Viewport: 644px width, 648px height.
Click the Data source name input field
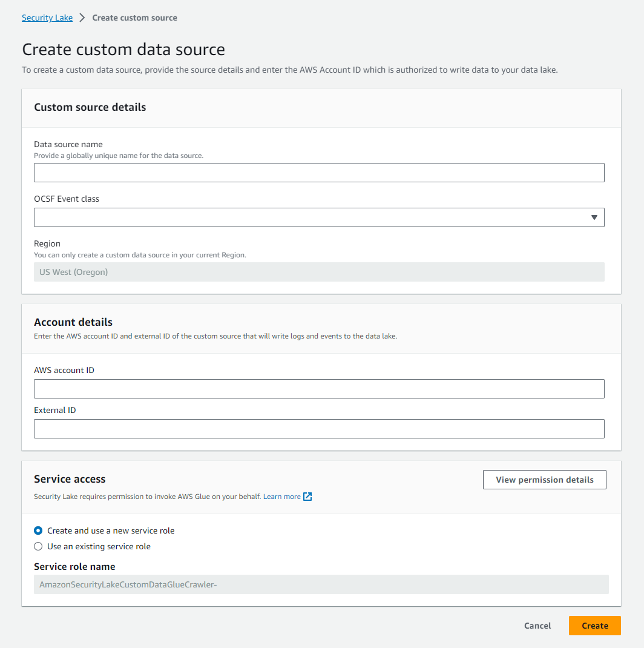[x=319, y=172]
